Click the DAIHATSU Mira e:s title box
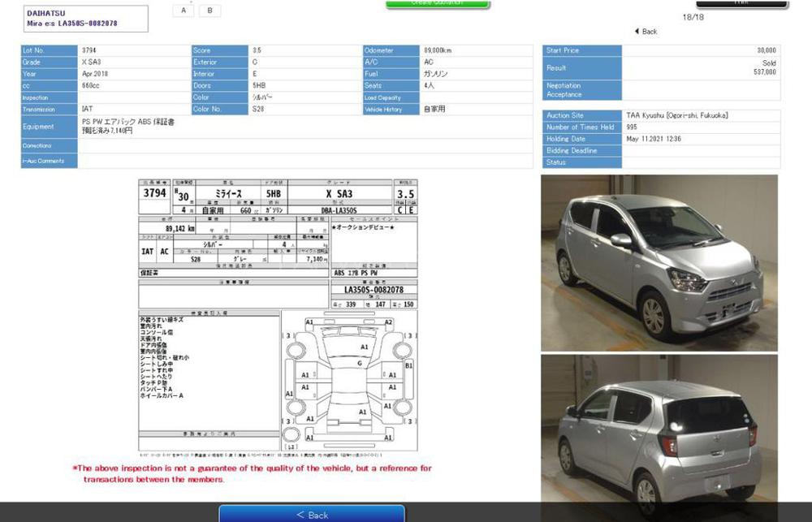Viewport: 812px width, 522px height. click(x=85, y=19)
